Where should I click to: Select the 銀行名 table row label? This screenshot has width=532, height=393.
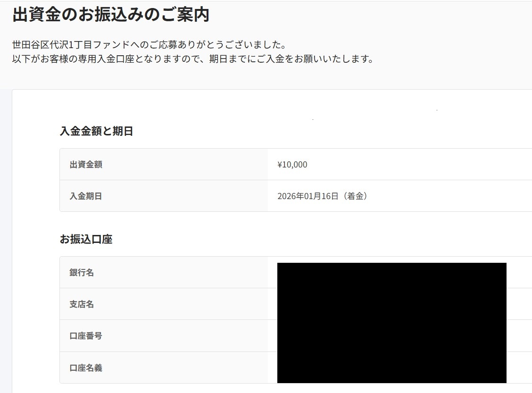[x=82, y=272]
